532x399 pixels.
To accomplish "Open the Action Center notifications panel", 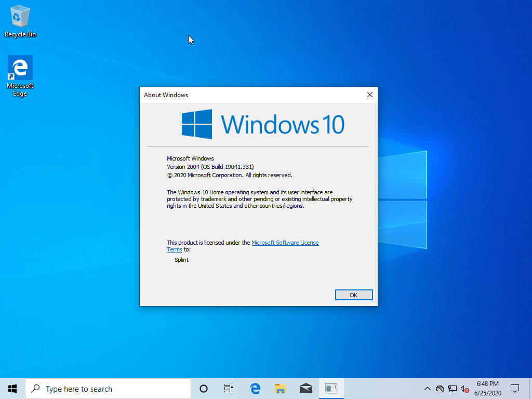I will (x=515, y=389).
